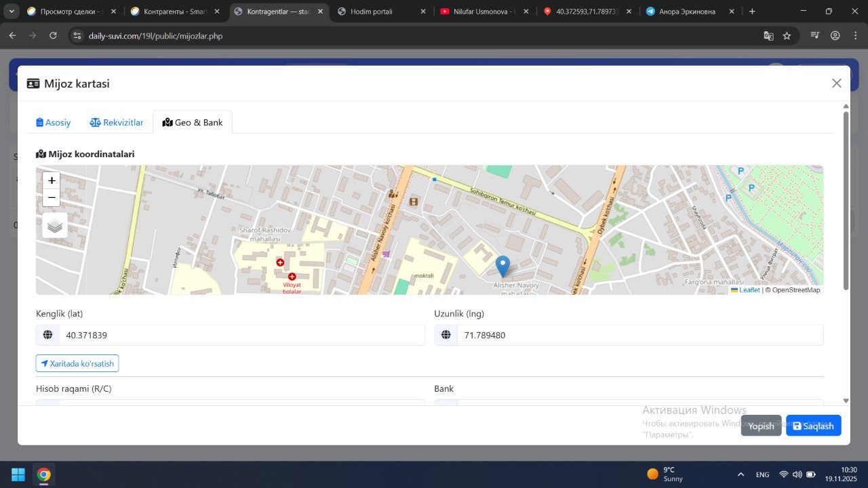This screenshot has width=868, height=488.
Task: Open the browser tab search dropdown
Action: pos(12,12)
